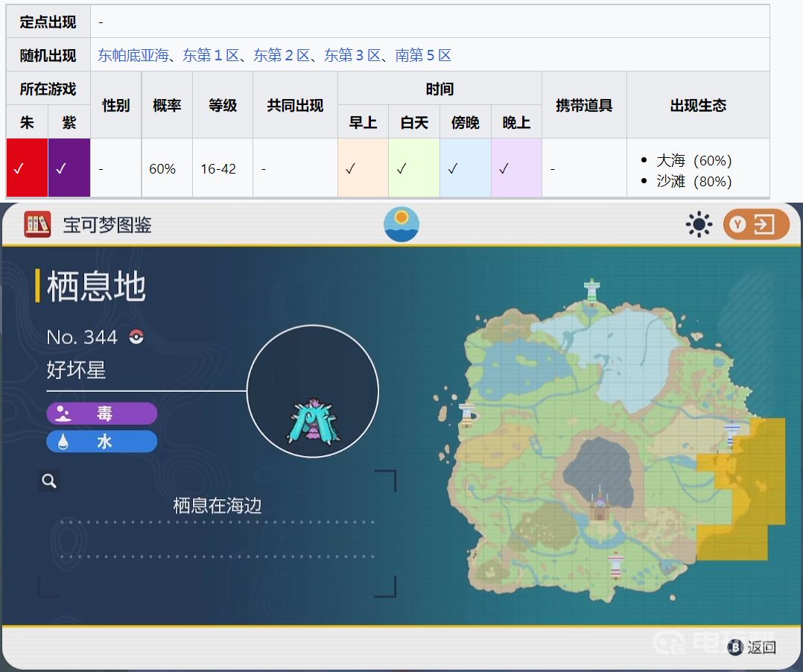
Task: Click the 紫 column header
Action: [69, 122]
